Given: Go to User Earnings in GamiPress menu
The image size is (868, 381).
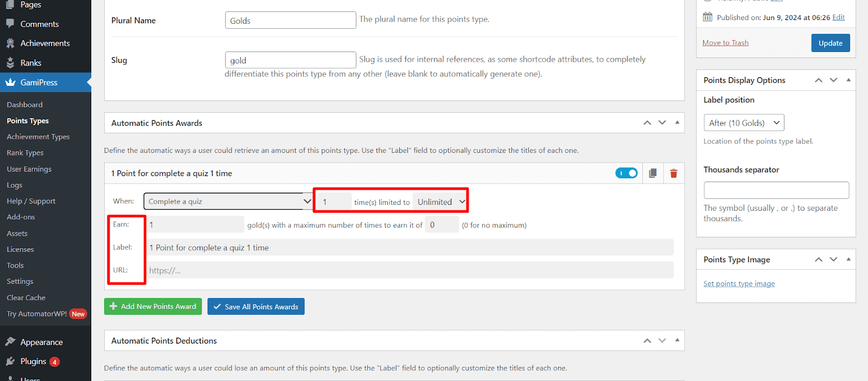Looking at the screenshot, I should (x=29, y=169).
